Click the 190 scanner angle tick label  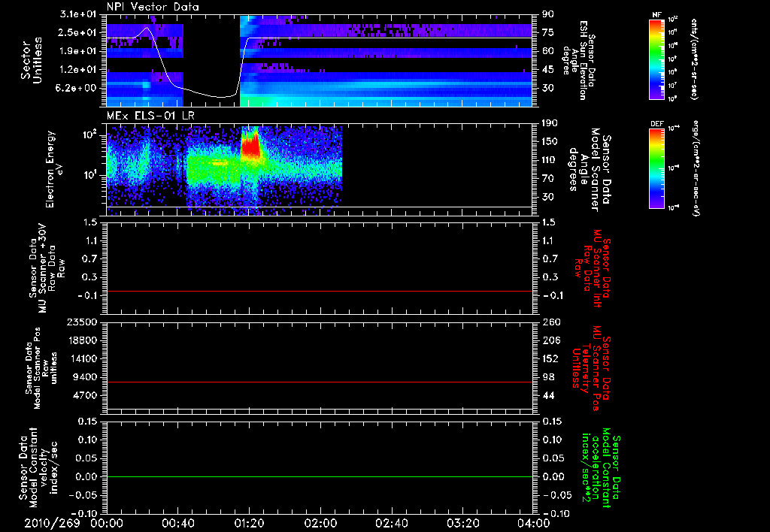(x=550, y=123)
